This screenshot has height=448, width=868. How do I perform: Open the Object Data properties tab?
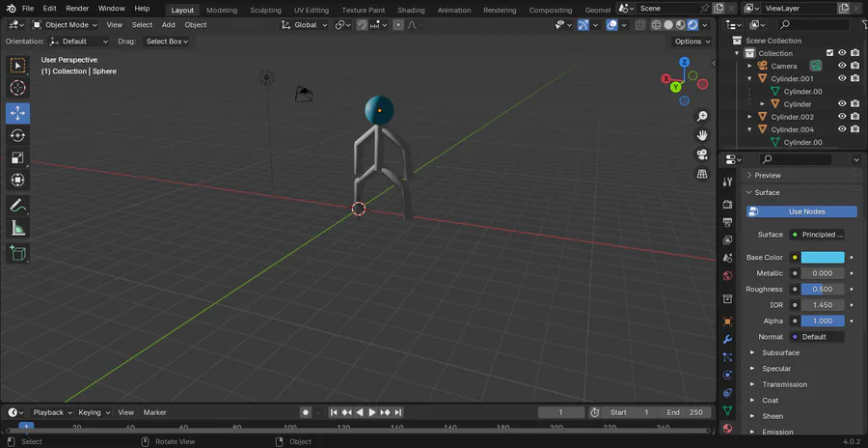click(x=728, y=410)
